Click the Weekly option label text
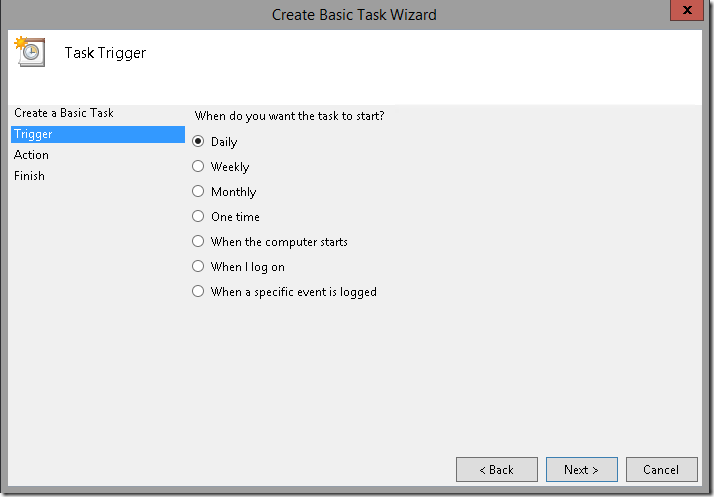714x497 pixels. 230,167
